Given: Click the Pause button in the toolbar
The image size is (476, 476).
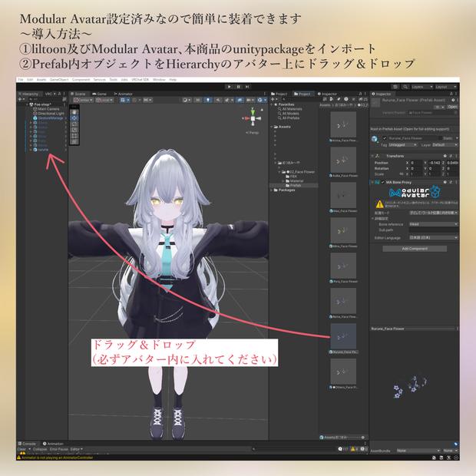Looking at the screenshot, I should click(x=238, y=87).
